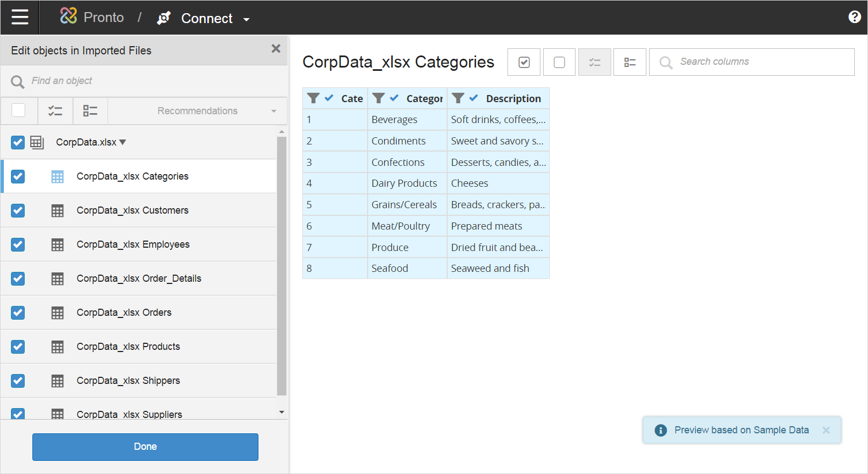
Task: Close the Edit objects panel
Action: pos(275,49)
